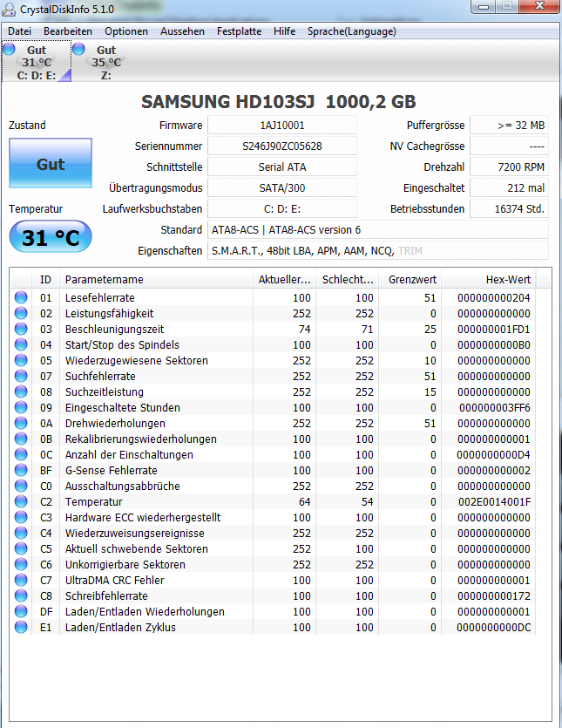Click status icon of Schreibfehlerrate row

coord(21,595)
